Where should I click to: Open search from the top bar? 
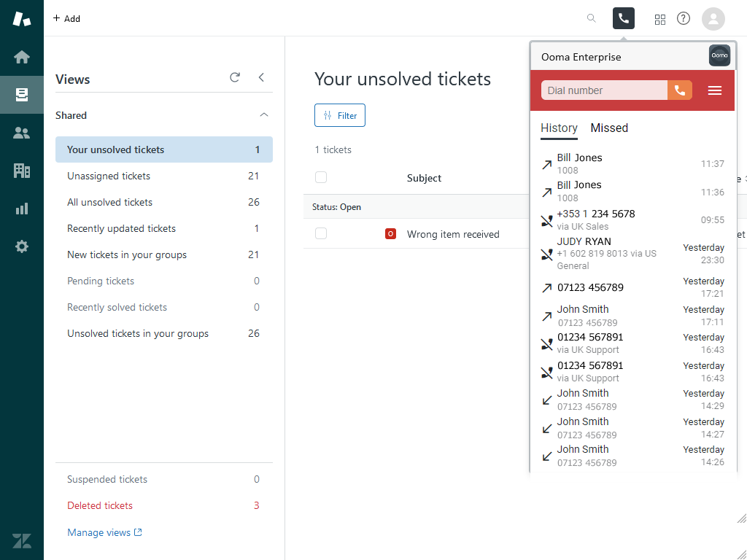591,18
